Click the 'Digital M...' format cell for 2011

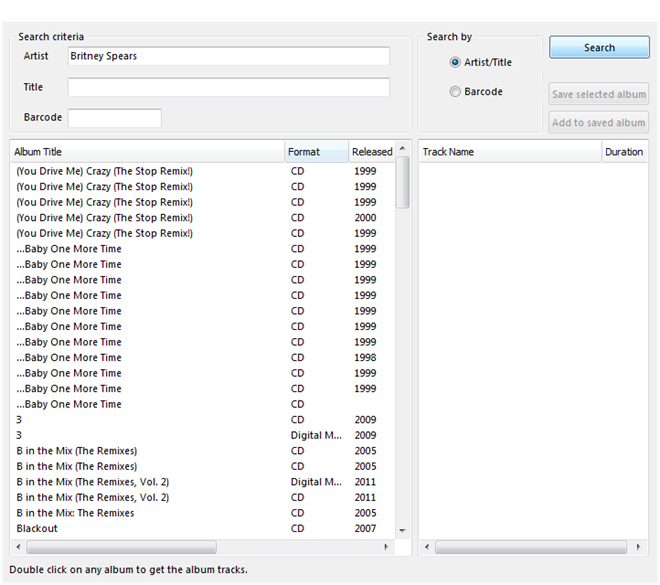pyautogui.click(x=316, y=482)
